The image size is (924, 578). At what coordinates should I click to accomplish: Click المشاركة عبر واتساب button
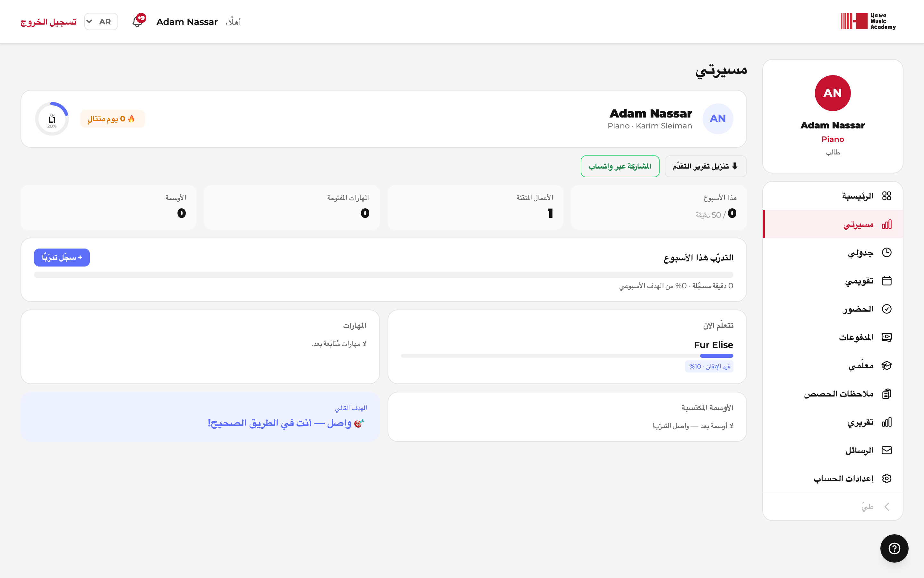click(620, 166)
